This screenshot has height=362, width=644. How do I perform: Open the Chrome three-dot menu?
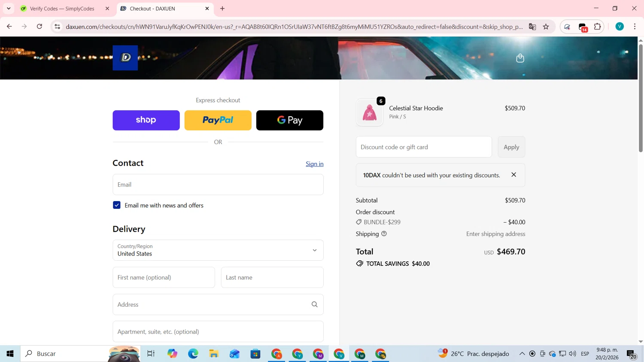635,27
